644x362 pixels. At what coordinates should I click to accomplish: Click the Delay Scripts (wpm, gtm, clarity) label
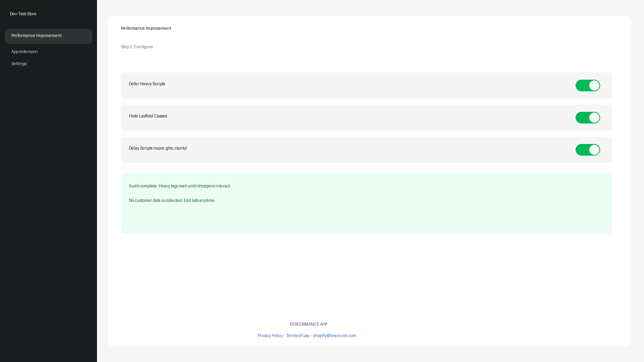[x=158, y=148]
